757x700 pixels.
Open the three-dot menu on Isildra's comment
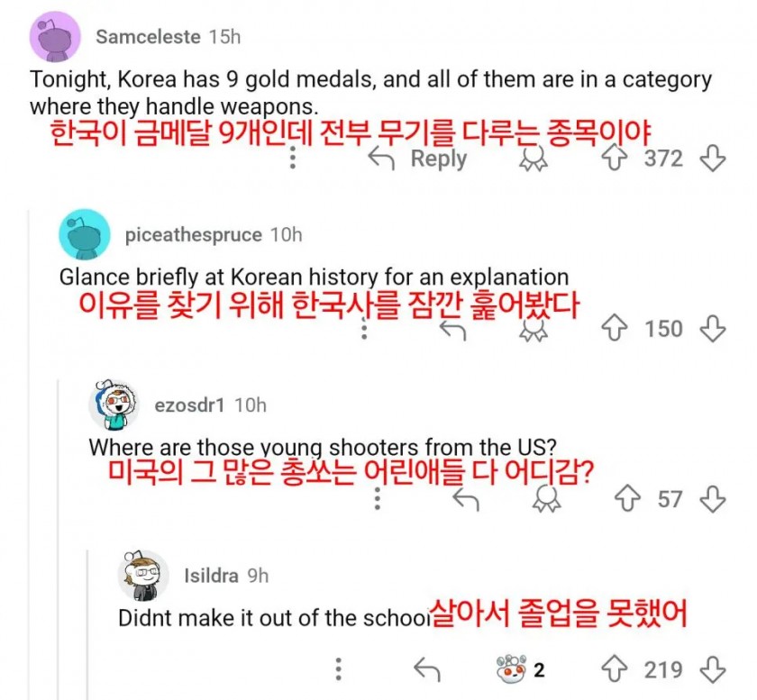tap(337, 670)
